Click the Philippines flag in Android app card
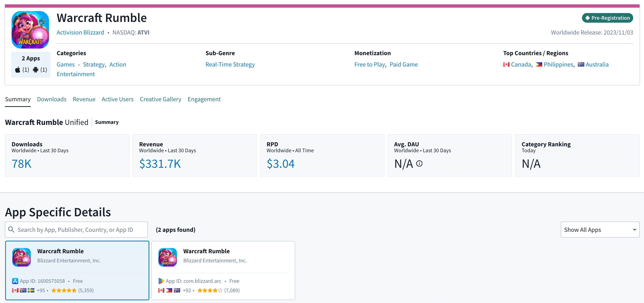The image size is (644, 303). tap(169, 290)
